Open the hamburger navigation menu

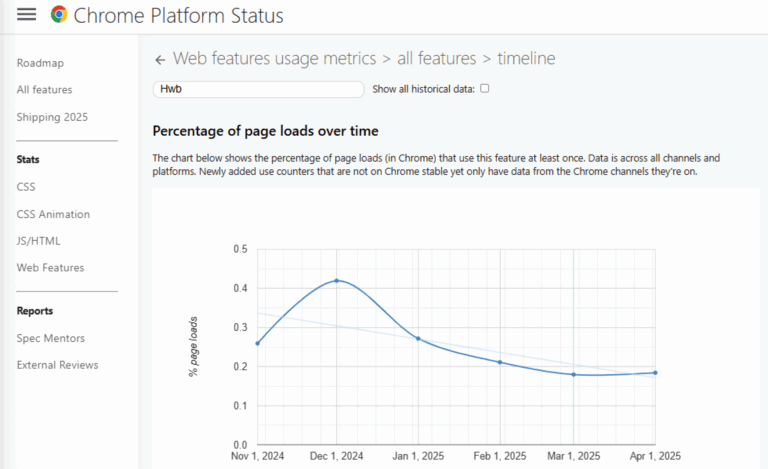pos(27,15)
